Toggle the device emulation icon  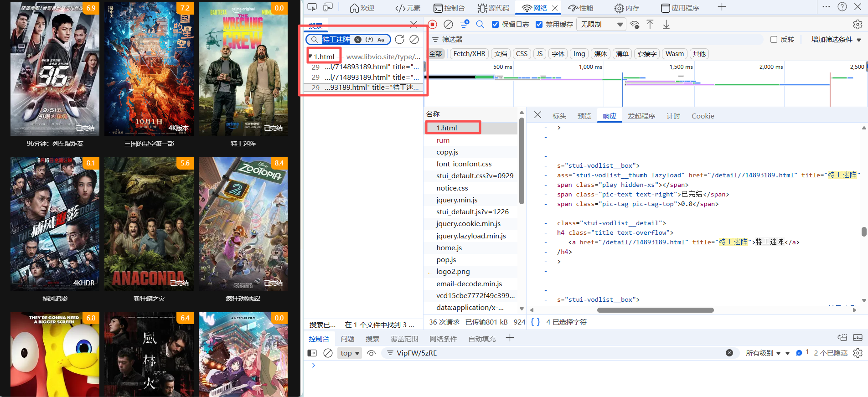coord(328,7)
